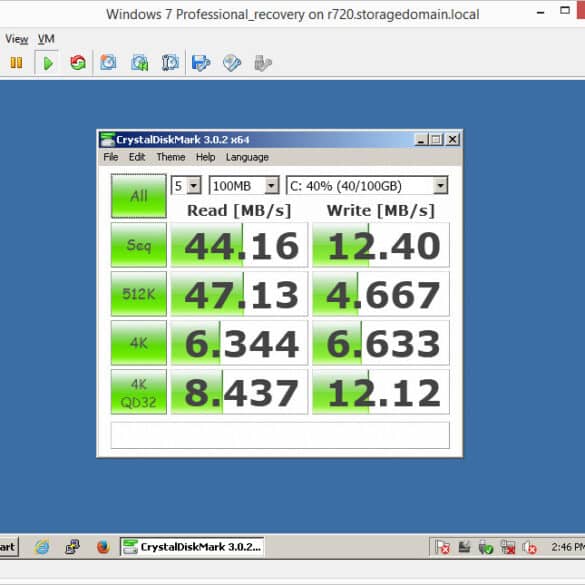Click the green check device tray icon

(x=486, y=547)
